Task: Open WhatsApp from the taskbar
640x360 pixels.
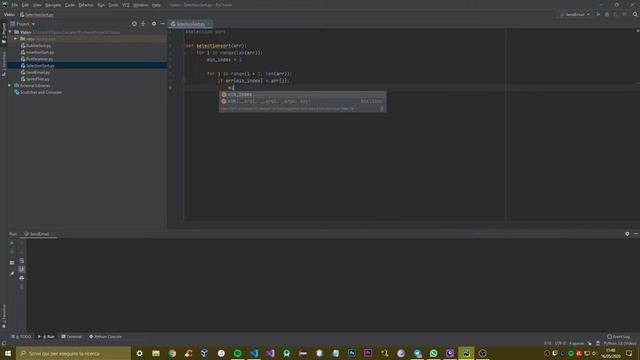Action: click(433, 353)
